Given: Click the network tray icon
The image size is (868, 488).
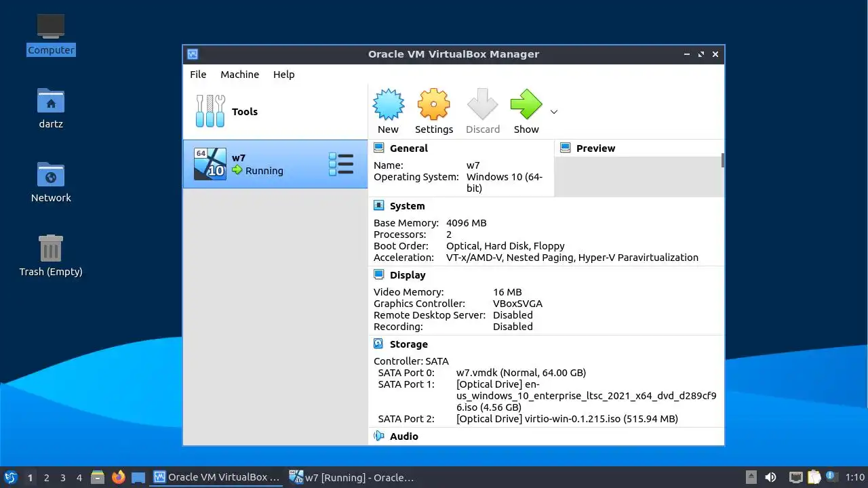Looking at the screenshot, I should [796, 477].
